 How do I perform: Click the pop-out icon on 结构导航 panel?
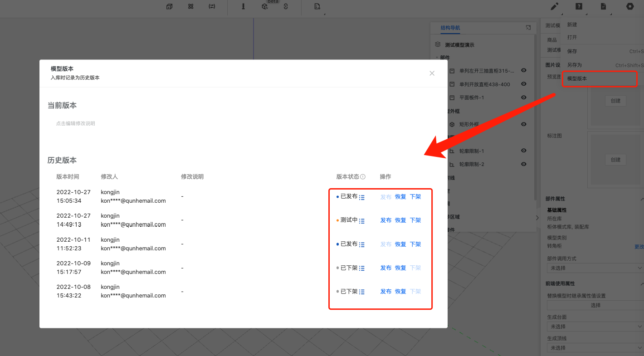pos(528,28)
